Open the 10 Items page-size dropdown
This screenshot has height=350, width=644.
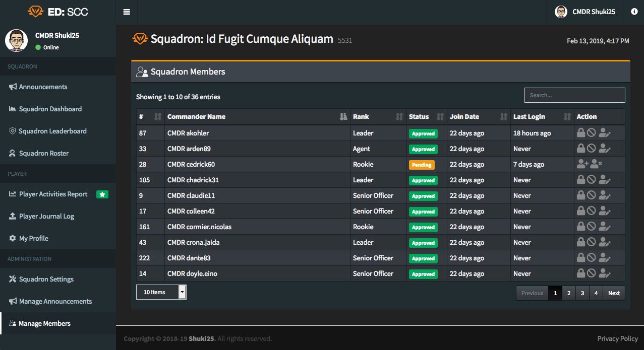point(161,292)
